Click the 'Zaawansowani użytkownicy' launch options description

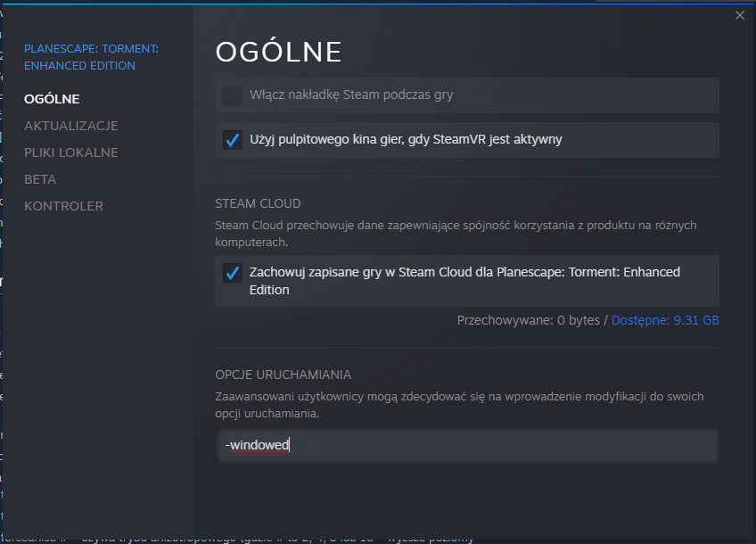(459, 405)
